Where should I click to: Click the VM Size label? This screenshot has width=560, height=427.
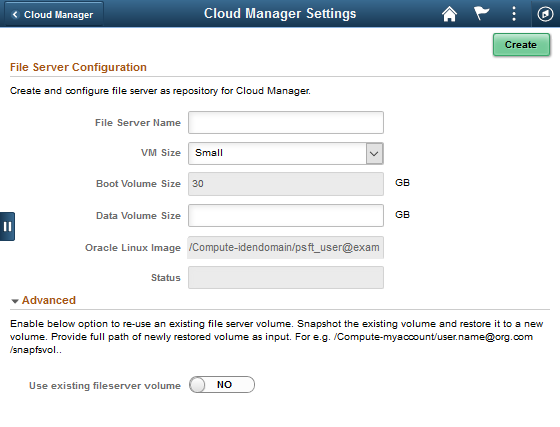(161, 153)
